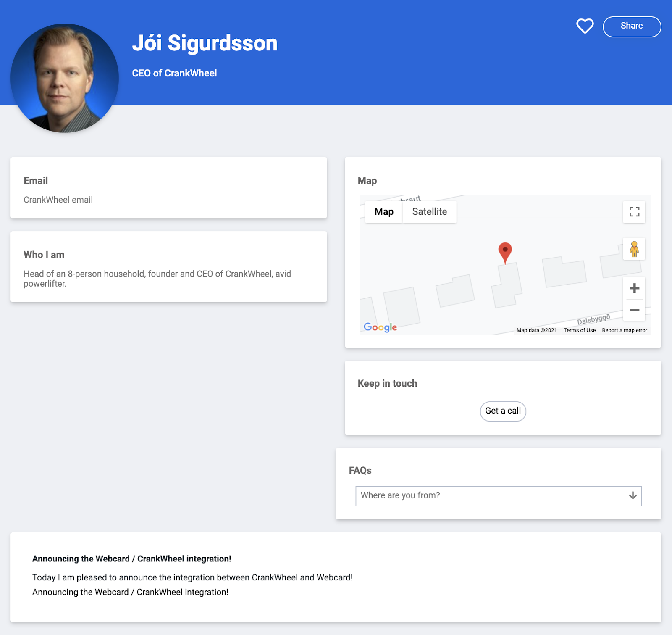Click the heart favorite icon
Viewport: 672px width, 635px height.
click(585, 26)
